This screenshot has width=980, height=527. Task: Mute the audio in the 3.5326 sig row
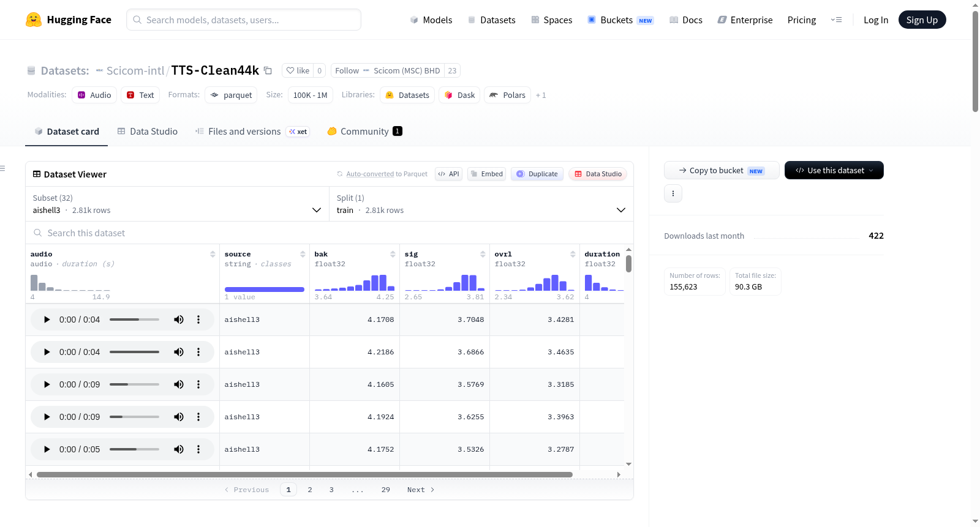[179, 449]
